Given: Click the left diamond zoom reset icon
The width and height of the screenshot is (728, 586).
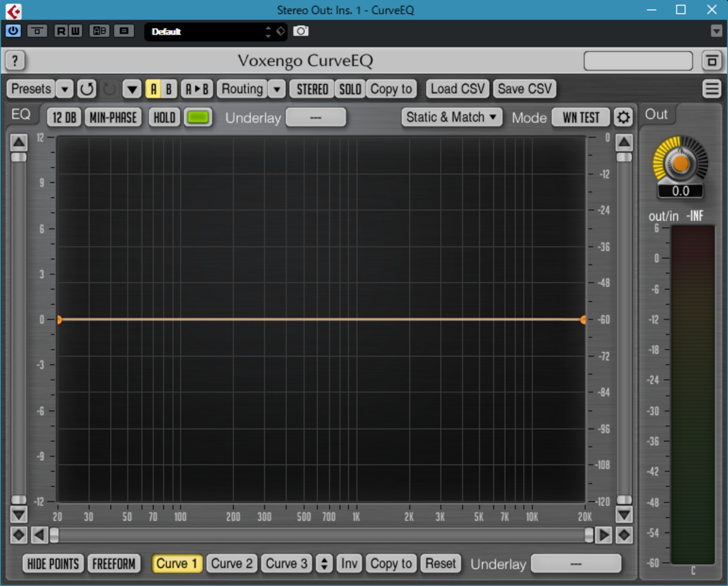Looking at the screenshot, I should 18,535.
